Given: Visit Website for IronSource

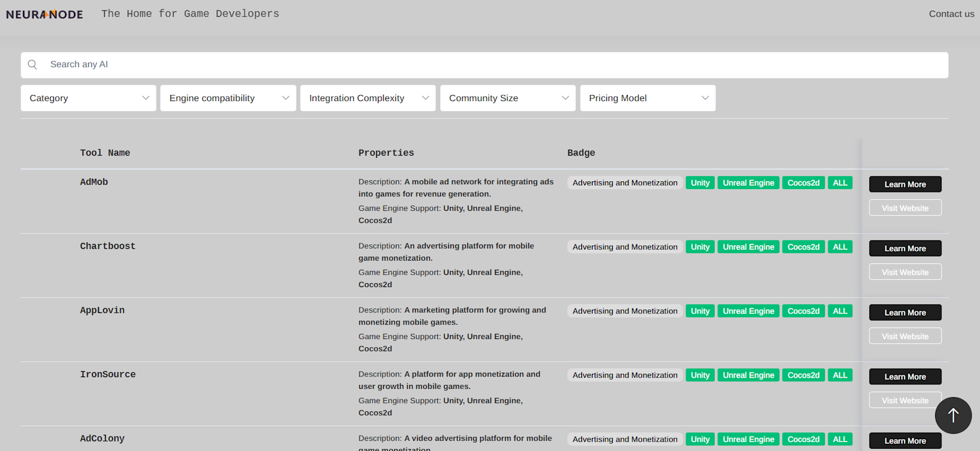Looking at the screenshot, I should (x=905, y=400).
